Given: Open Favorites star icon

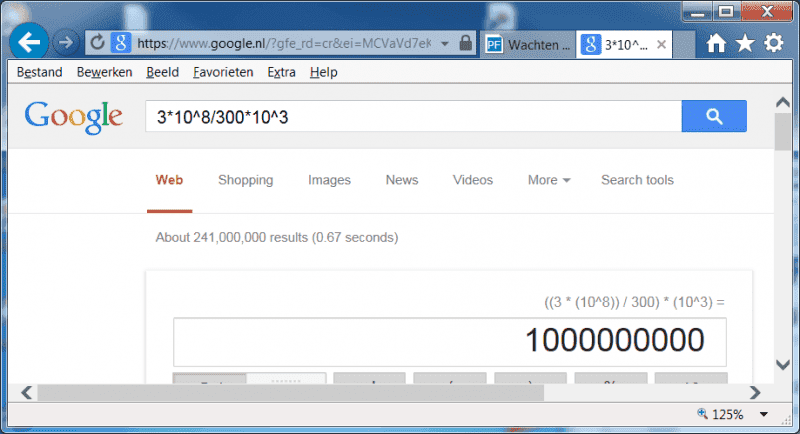Looking at the screenshot, I should 745,43.
